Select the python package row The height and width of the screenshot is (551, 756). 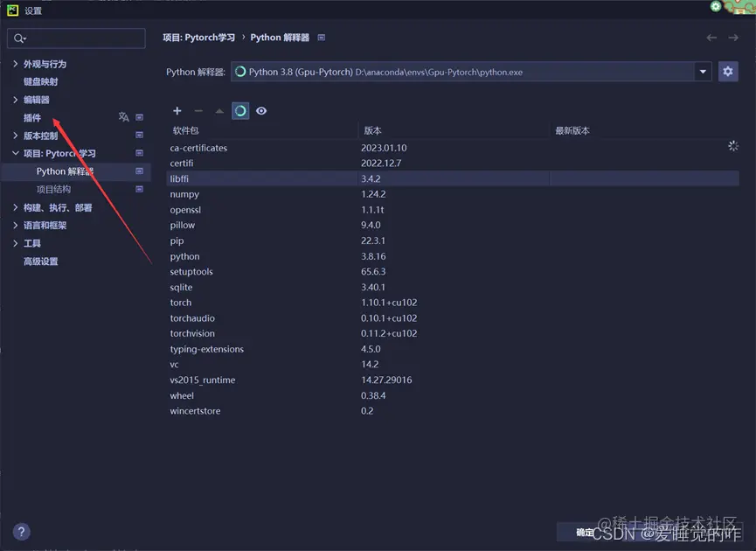coord(453,256)
